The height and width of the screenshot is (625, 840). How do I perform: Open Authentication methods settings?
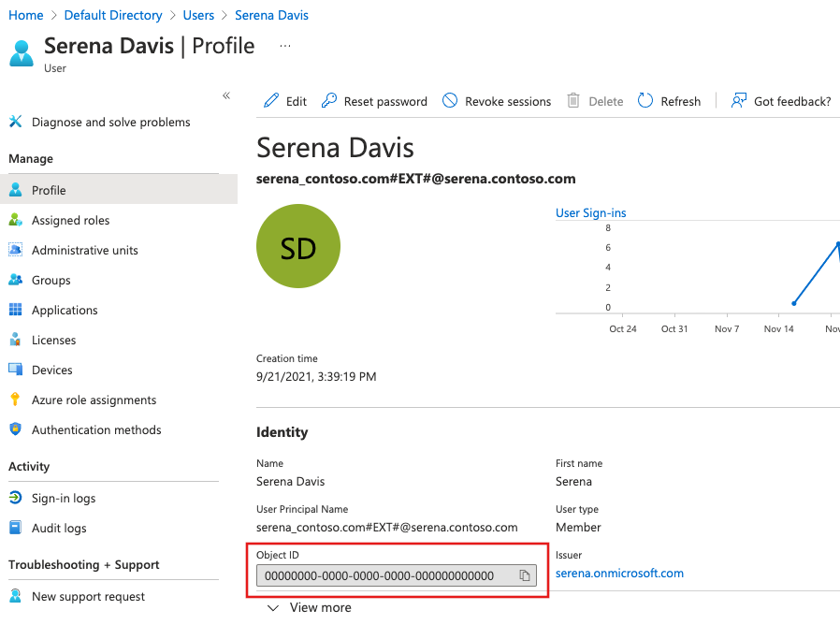95,429
